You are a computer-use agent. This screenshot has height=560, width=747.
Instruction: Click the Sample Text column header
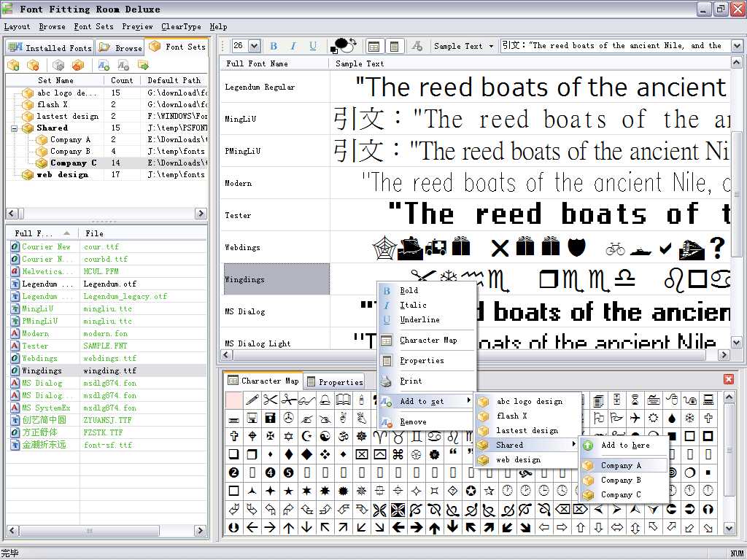[x=529, y=63]
